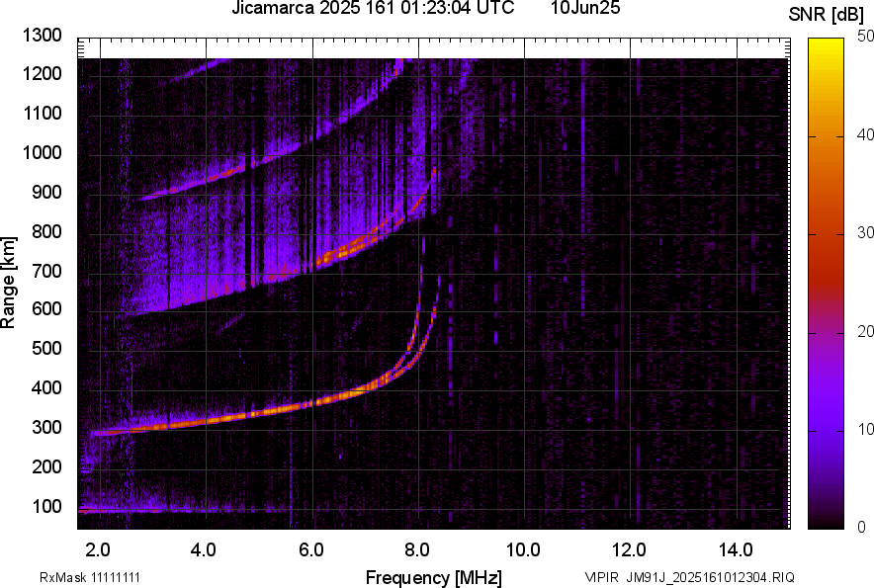Click the colorbar tick label '0'

[862, 526]
